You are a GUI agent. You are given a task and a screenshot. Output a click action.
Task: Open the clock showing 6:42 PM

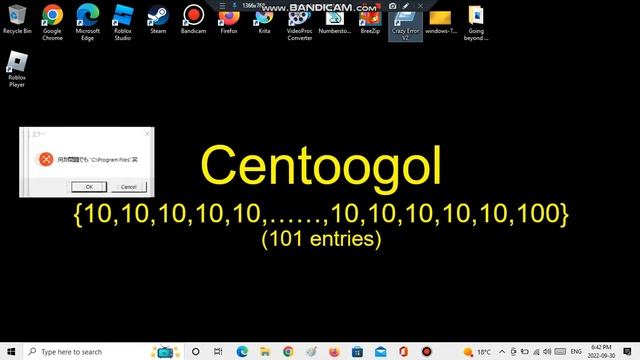click(601, 351)
